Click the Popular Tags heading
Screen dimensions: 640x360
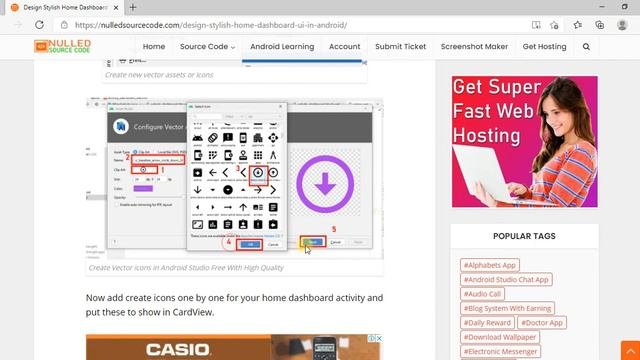(x=524, y=236)
